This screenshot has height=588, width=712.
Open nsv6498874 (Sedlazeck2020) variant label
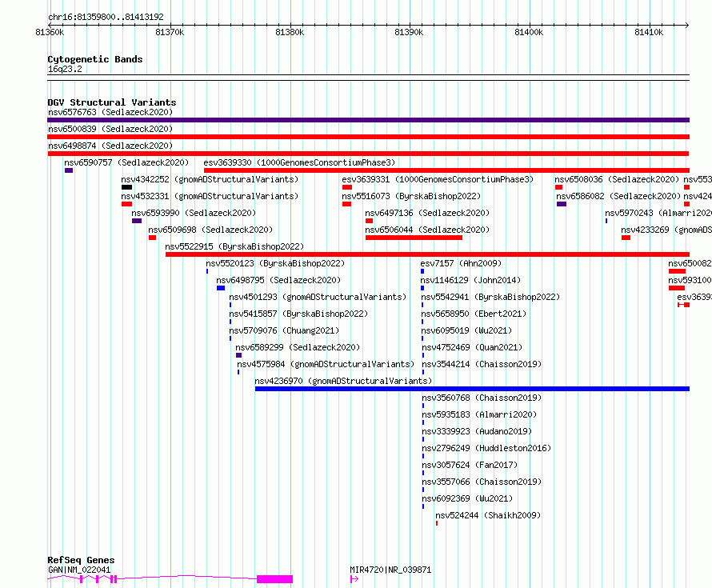tap(110, 146)
